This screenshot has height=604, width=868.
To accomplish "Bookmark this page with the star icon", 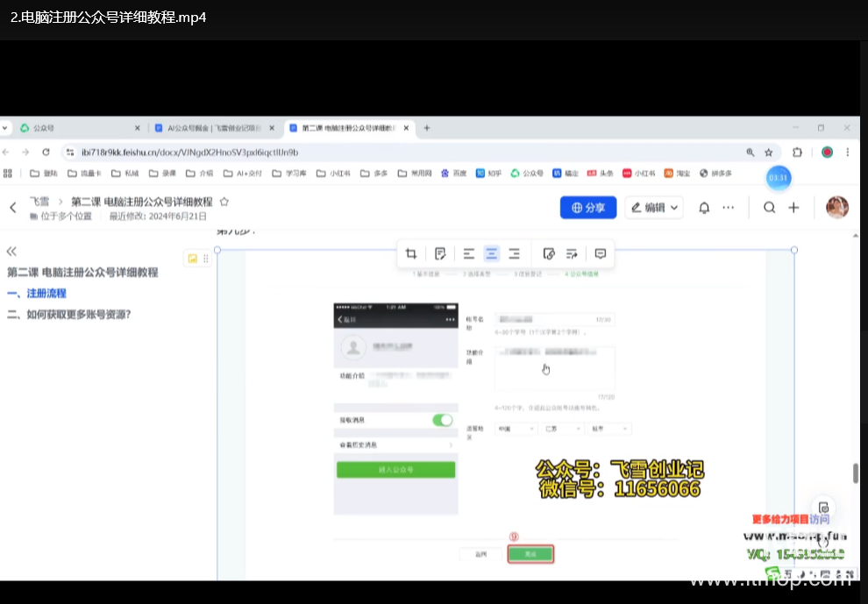I will pos(768,153).
